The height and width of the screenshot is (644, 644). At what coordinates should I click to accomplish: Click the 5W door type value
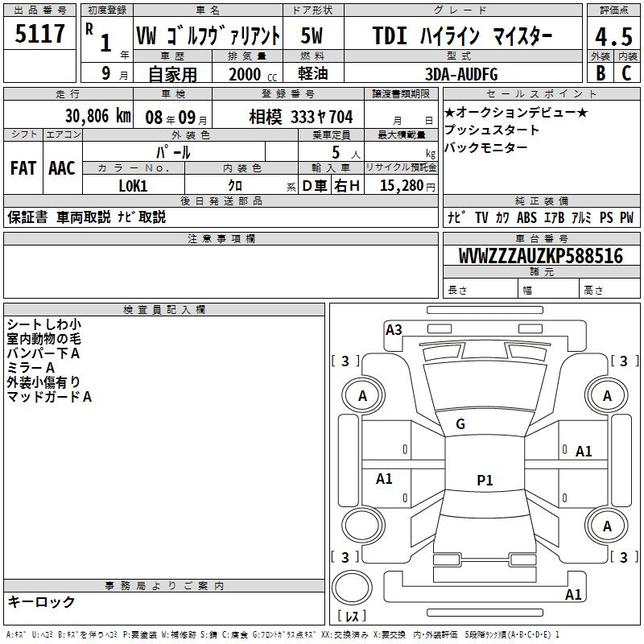[312, 35]
